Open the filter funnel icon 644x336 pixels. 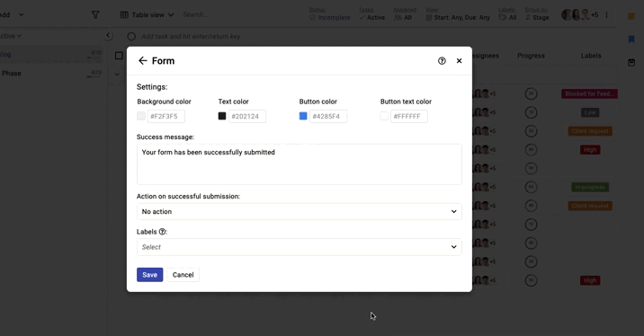point(95,14)
